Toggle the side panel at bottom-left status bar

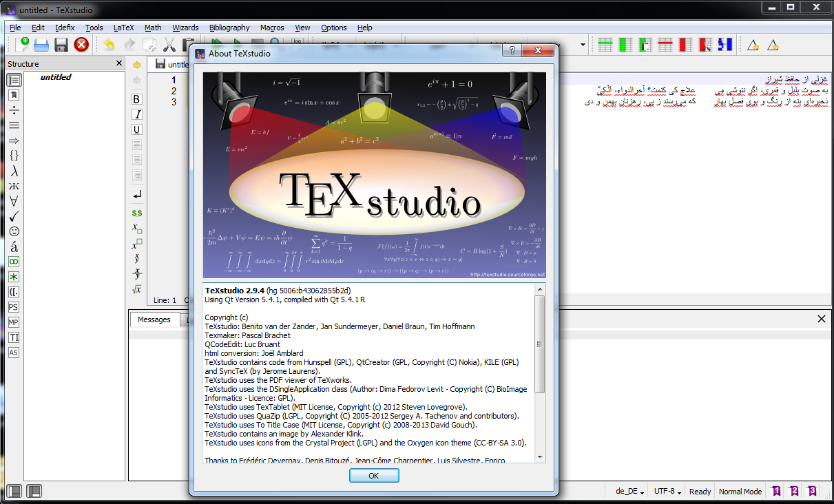pos(14,491)
